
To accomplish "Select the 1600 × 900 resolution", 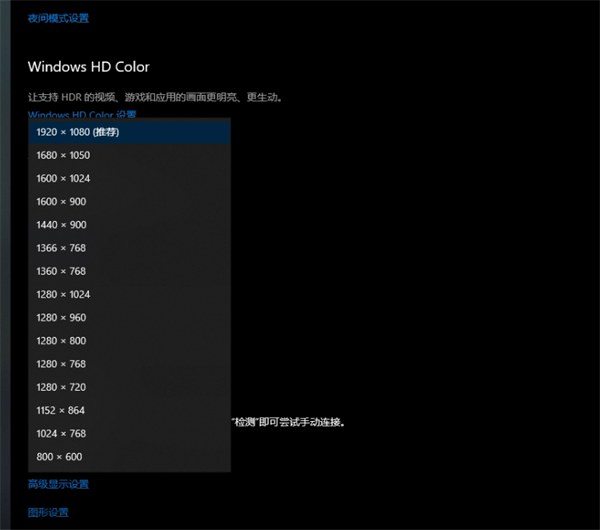I will point(129,202).
